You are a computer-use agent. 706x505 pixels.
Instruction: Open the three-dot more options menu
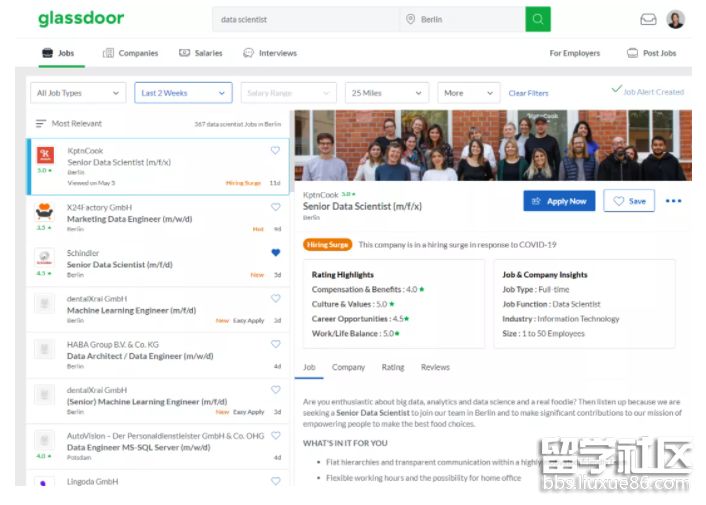[x=673, y=201]
